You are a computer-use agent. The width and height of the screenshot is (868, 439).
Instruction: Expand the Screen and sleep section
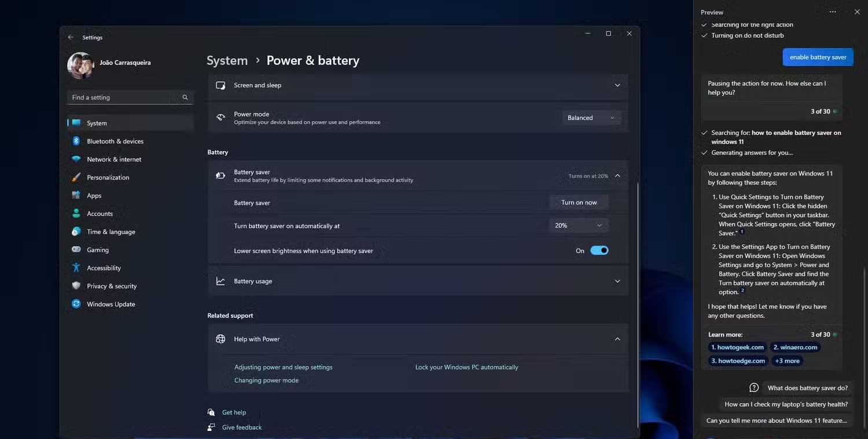(617, 86)
